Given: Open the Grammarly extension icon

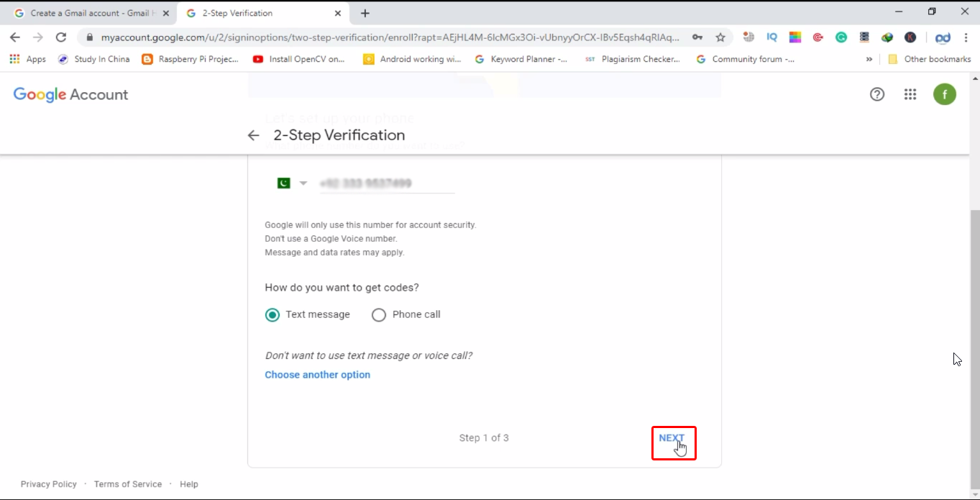Looking at the screenshot, I should point(841,37).
